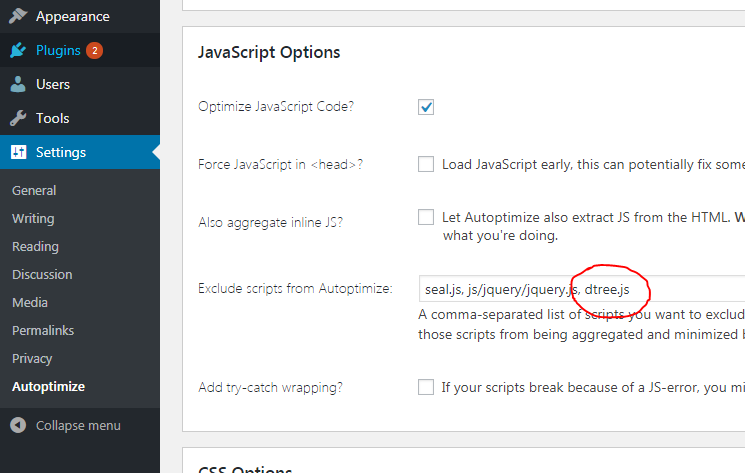
Task: Enable Force JavaScript in head checkbox
Action: pos(426,164)
